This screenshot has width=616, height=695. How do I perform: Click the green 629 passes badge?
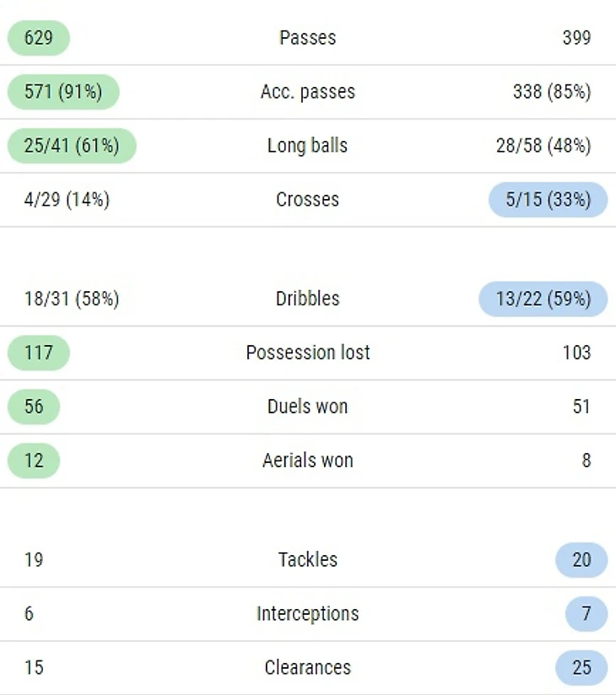39,38
